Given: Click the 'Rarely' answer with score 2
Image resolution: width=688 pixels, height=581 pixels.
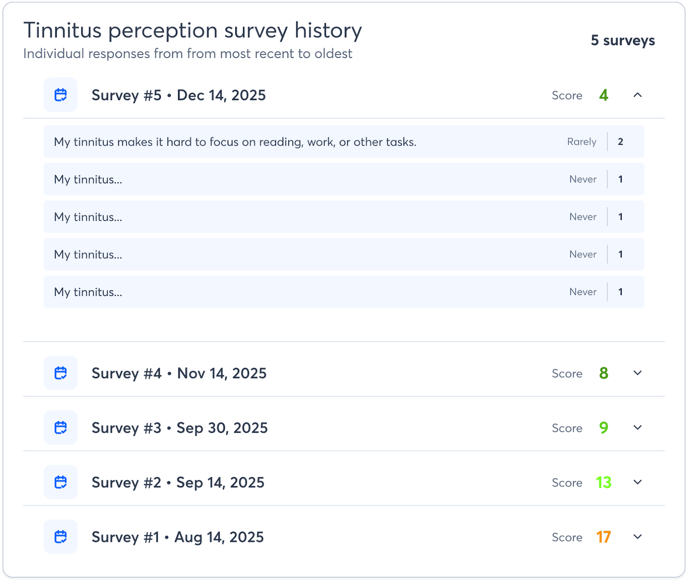Looking at the screenshot, I should point(581,142).
